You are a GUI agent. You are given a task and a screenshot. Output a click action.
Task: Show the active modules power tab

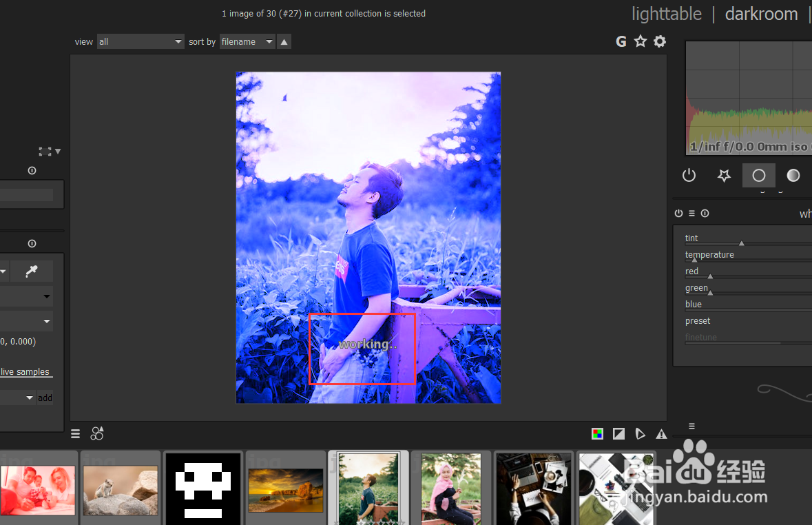[689, 175]
